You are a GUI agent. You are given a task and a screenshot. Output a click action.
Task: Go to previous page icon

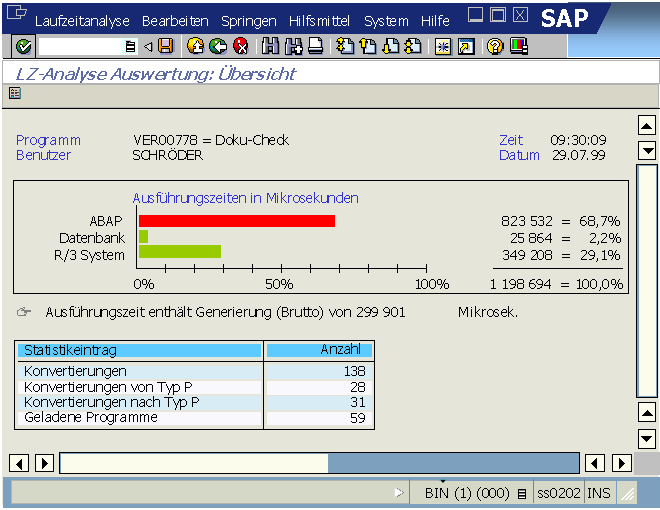click(x=368, y=46)
